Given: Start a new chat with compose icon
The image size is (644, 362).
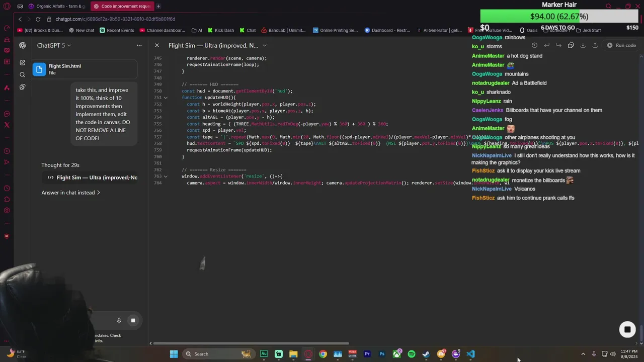Looking at the screenshot, I should (23, 63).
